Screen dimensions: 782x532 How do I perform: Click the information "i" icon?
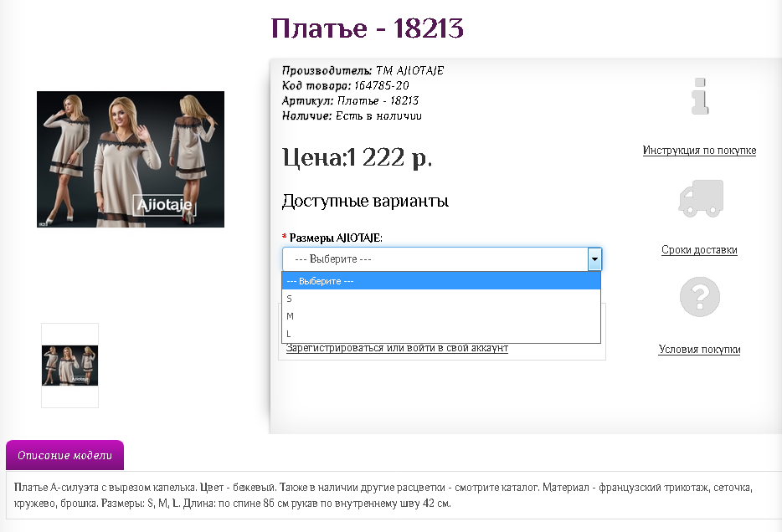pyautogui.click(x=699, y=97)
